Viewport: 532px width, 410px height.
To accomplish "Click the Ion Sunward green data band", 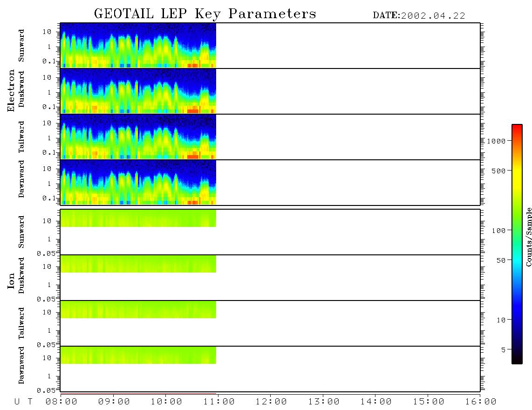I will pyautogui.click(x=138, y=218).
